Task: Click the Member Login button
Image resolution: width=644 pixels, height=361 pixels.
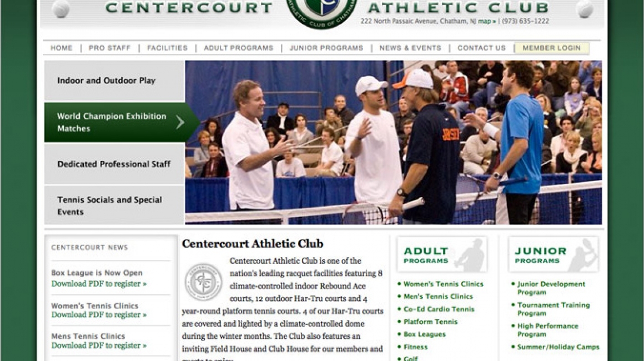Action: 552,48
